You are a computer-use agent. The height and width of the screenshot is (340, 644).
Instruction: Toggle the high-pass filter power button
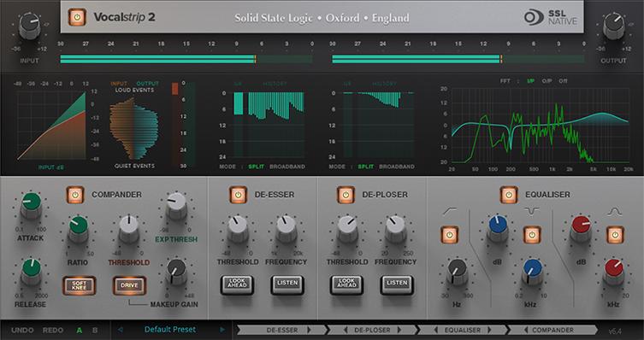click(x=449, y=235)
